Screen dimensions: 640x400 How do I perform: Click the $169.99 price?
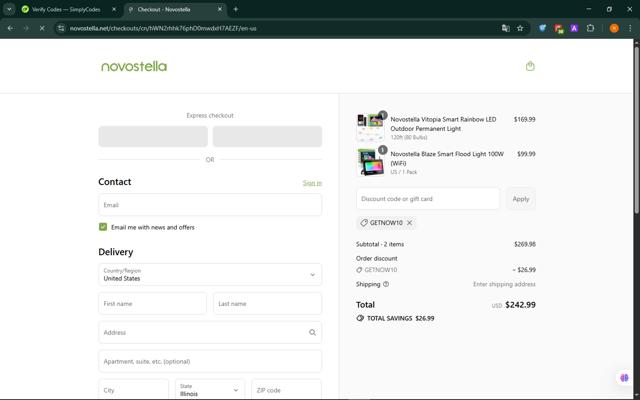pos(524,119)
